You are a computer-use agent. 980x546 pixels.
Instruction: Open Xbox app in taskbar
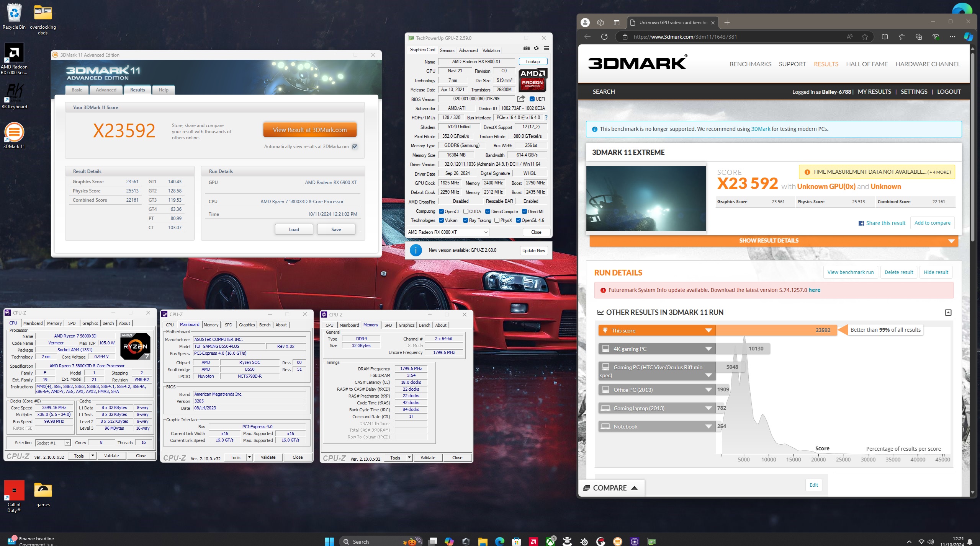(550, 541)
